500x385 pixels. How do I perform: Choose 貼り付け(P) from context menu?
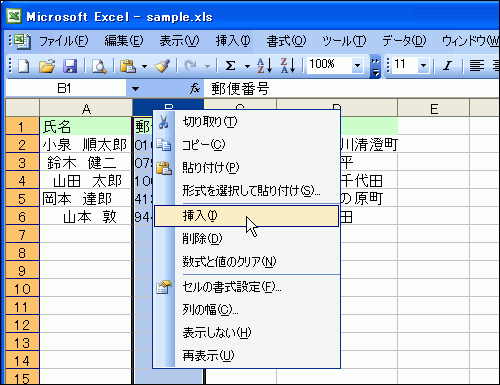point(246,167)
